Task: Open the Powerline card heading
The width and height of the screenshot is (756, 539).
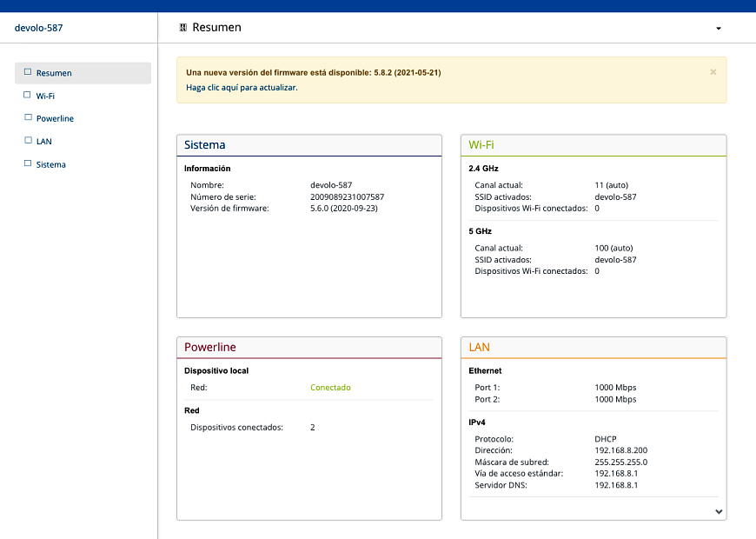Action: [x=209, y=347]
